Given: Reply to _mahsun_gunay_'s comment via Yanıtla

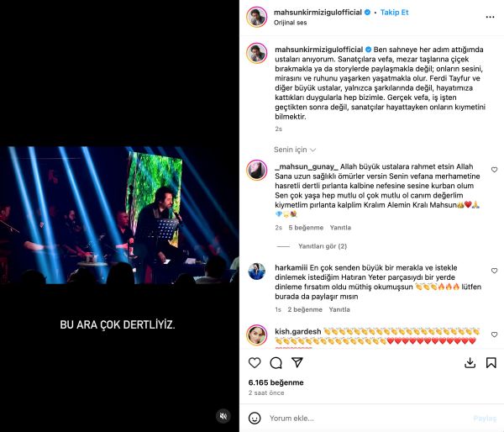Looking at the screenshot, I should point(340,228).
